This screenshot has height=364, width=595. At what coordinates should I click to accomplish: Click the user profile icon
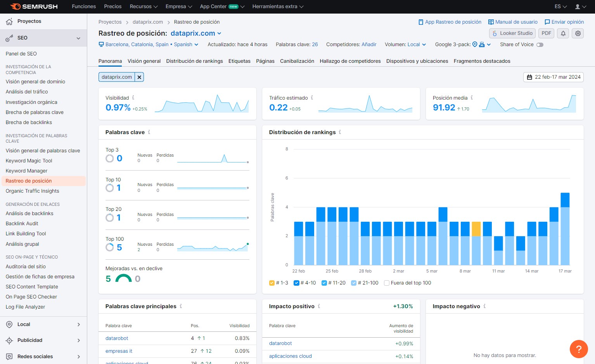point(578,7)
